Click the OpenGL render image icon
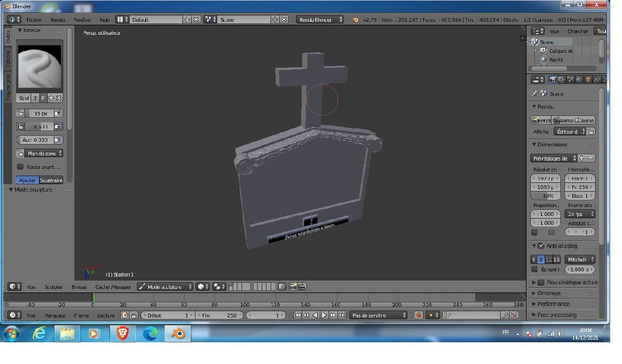 (293, 286)
